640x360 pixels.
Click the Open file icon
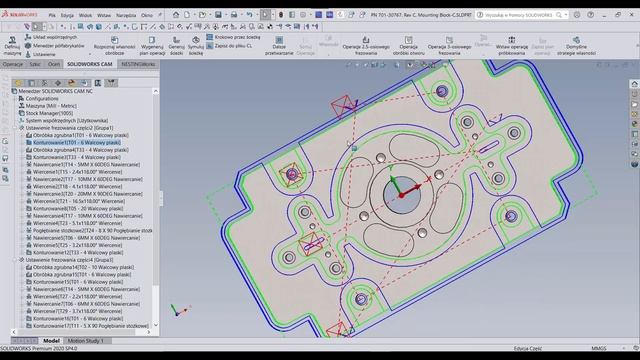[x=202, y=15]
